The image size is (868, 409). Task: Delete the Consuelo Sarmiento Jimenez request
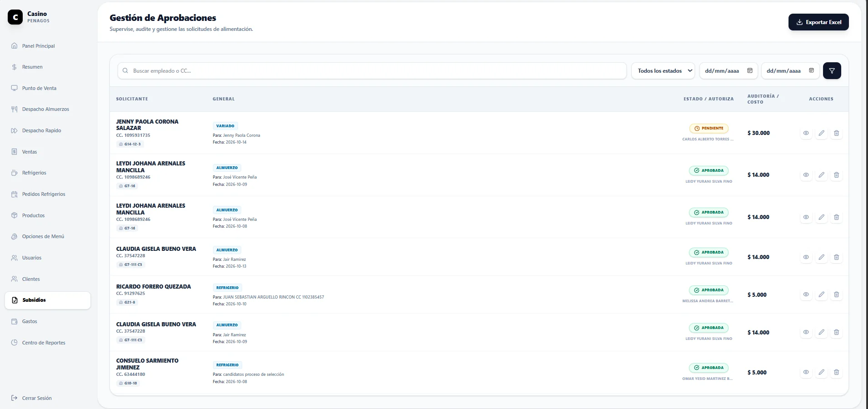tap(836, 372)
